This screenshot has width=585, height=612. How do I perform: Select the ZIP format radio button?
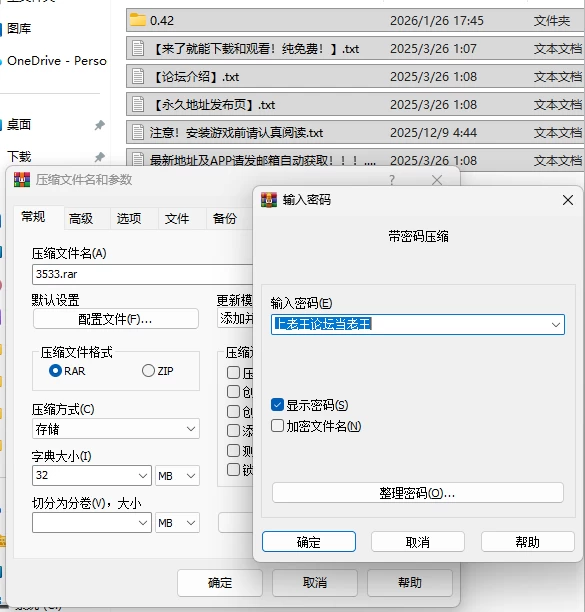pyautogui.click(x=148, y=370)
